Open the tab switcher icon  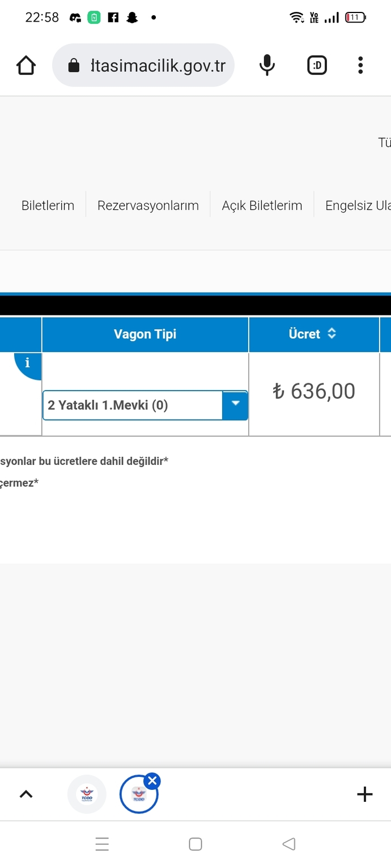(317, 66)
